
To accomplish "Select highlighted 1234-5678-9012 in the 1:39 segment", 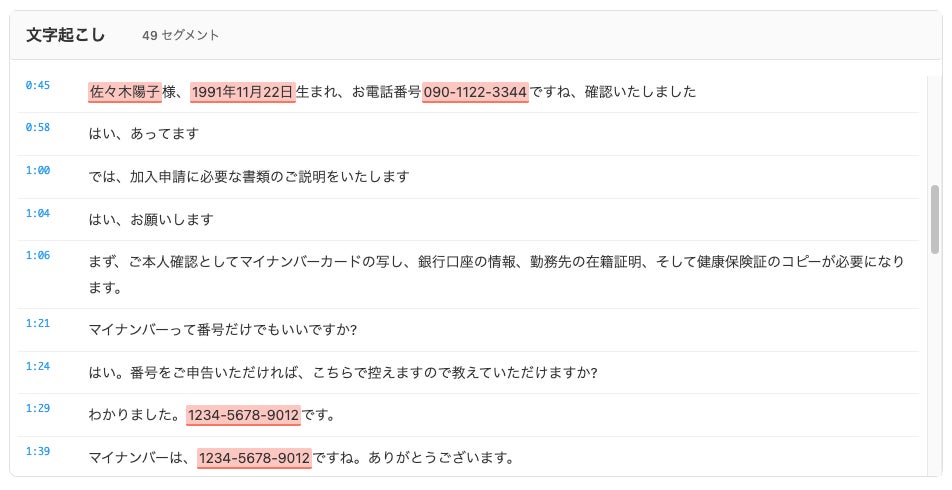I will pos(254,458).
